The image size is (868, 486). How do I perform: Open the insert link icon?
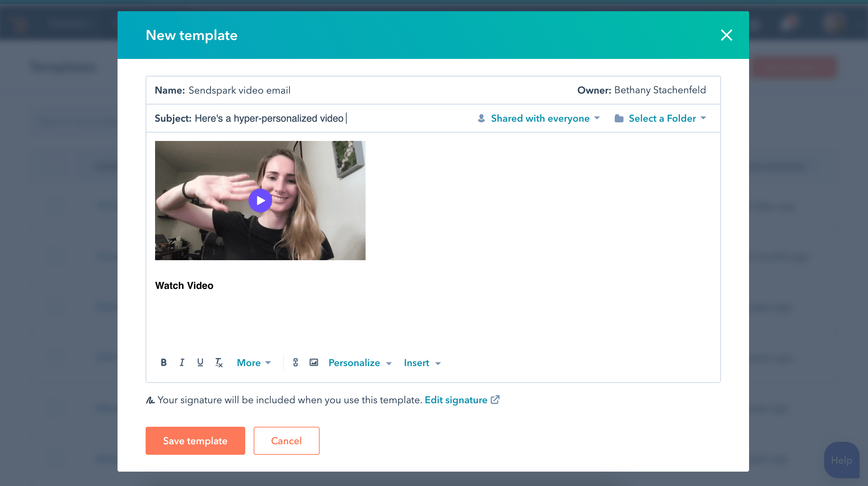295,363
